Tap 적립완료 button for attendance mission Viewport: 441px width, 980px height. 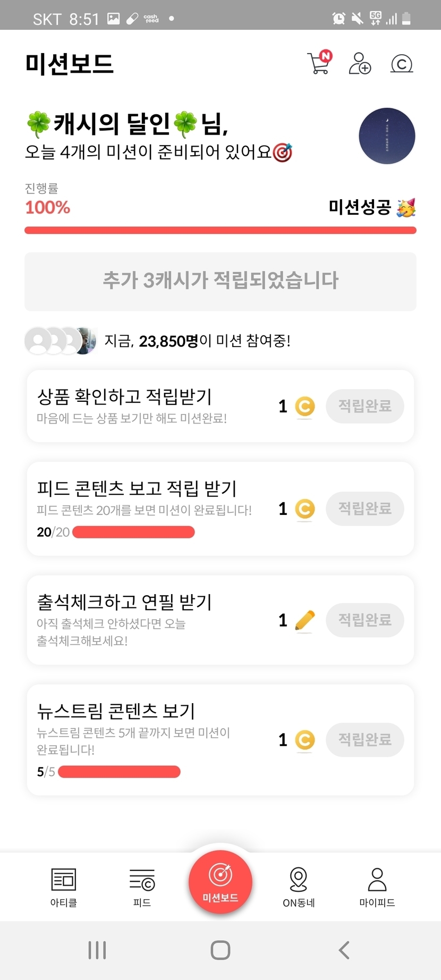click(364, 620)
